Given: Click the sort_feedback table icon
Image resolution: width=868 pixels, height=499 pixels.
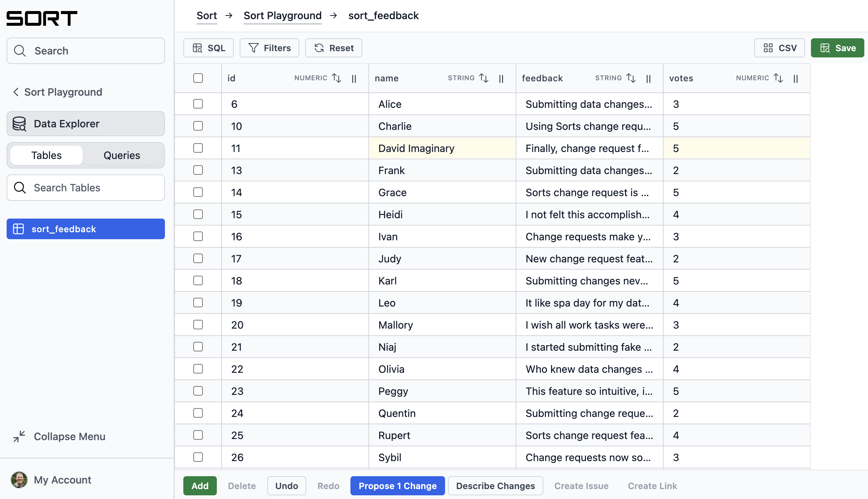Looking at the screenshot, I should click(18, 229).
